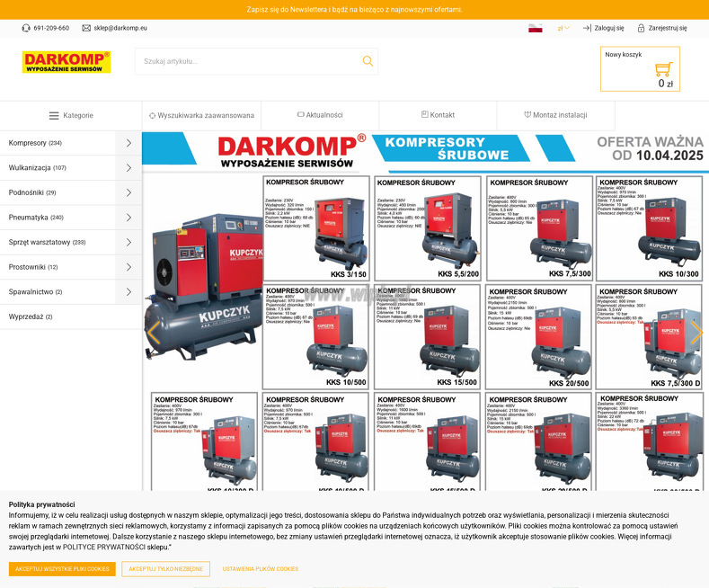Click the phone headset icon
Viewport: 709px width, 588px height.
coord(26,28)
